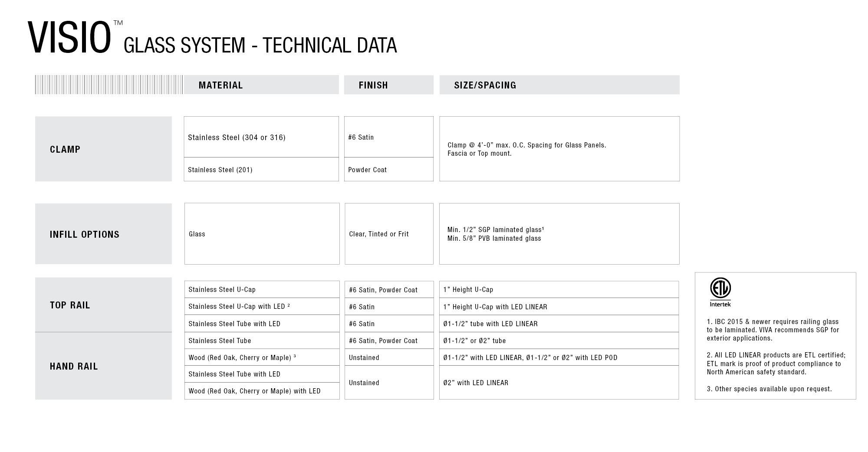Click the striped barcode pattern beside MATERIAL

click(x=108, y=85)
